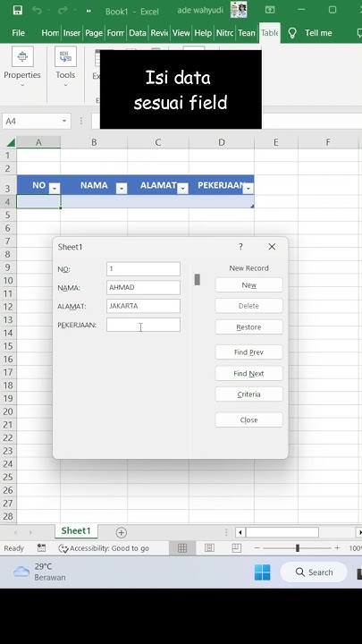Click the zoom out minus button
362x644 pixels.
257,548
